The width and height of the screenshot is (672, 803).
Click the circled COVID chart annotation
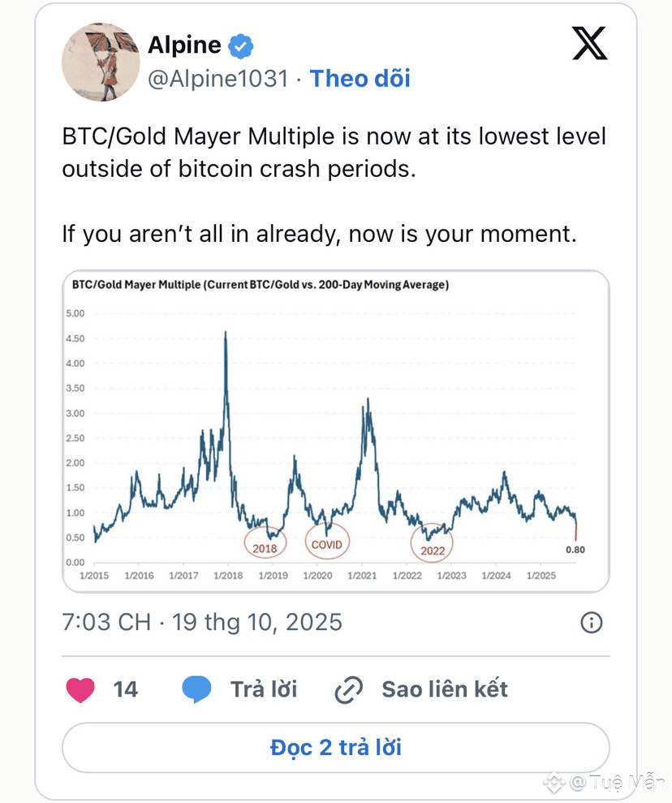pos(327,544)
